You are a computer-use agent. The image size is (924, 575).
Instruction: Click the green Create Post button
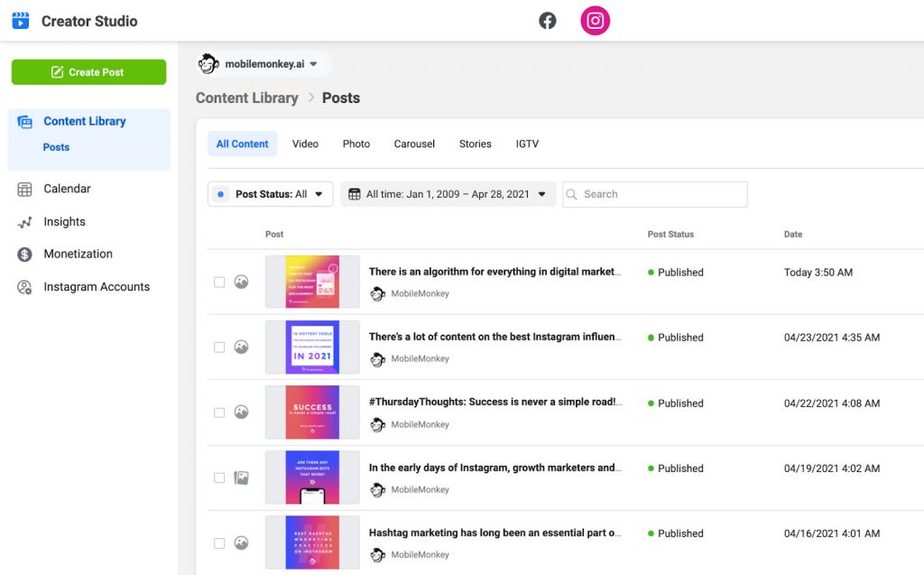[x=89, y=72]
